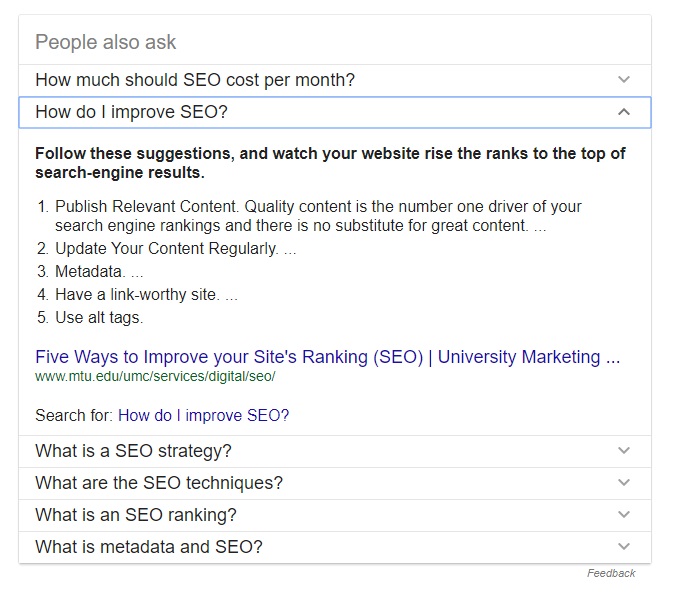Collapse the How do I improve SEO? question row
The height and width of the screenshot is (592, 673).
pyautogui.click(x=335, y=112)
